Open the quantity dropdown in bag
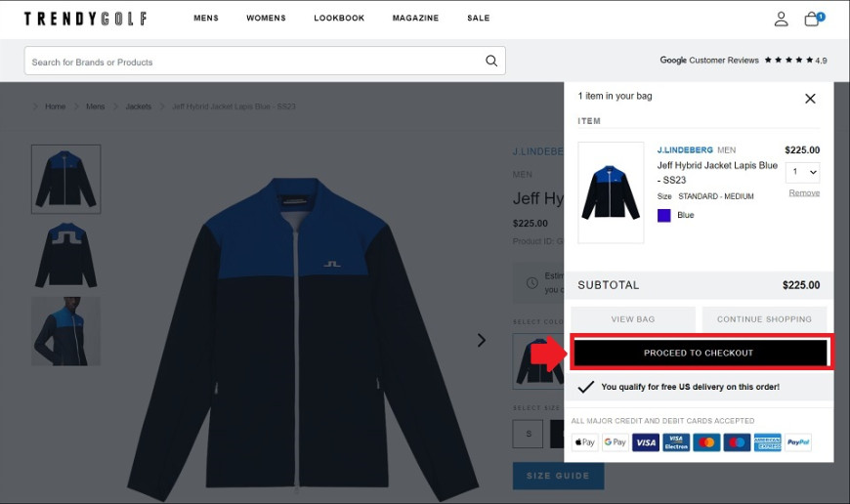 pos(803,172)
